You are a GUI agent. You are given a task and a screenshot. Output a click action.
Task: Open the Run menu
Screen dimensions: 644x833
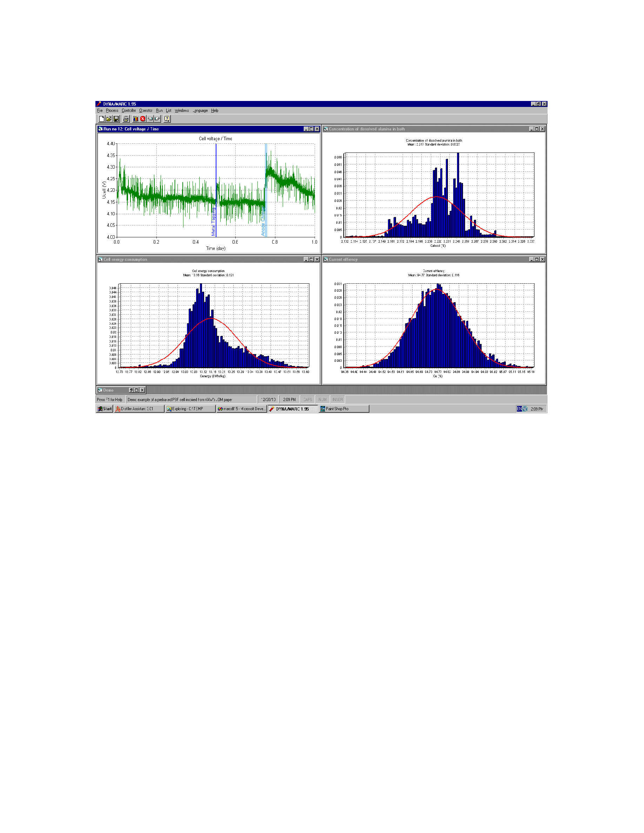(x=159, y=110)
